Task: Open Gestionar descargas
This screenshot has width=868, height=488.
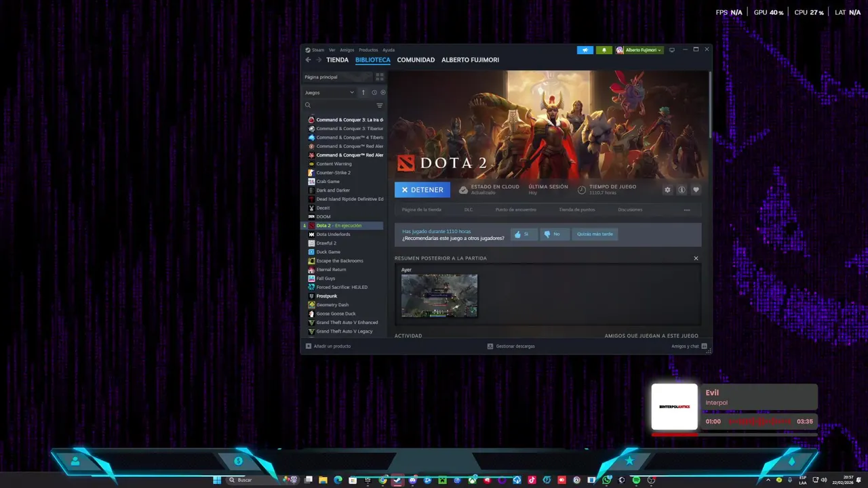Action: point(511,346)
